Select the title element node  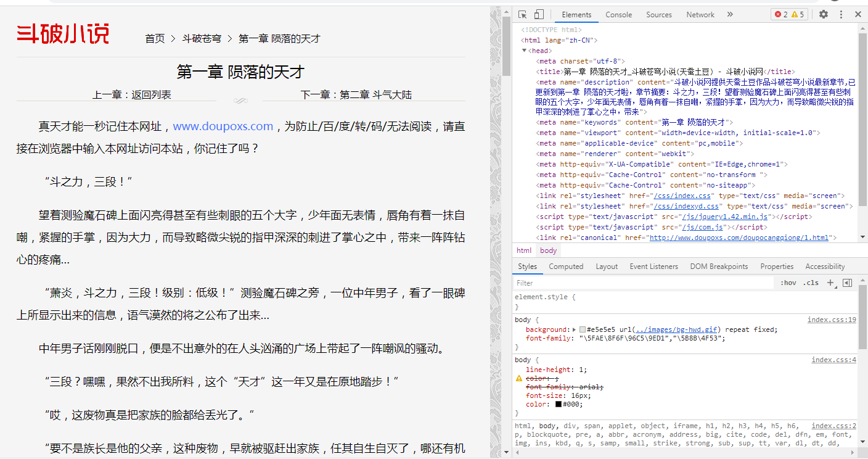click(x=665, y=72)
